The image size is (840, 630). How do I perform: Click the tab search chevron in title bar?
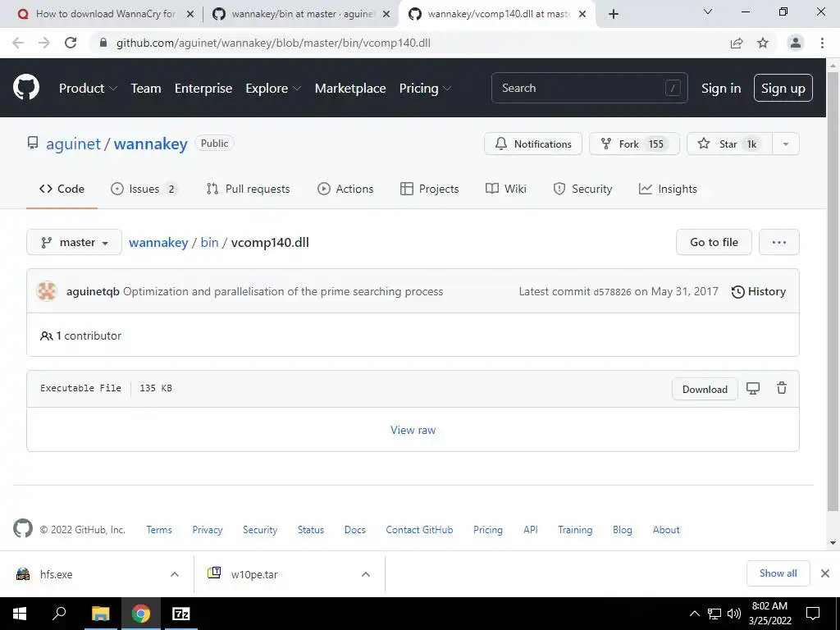(x=708, y=11)
